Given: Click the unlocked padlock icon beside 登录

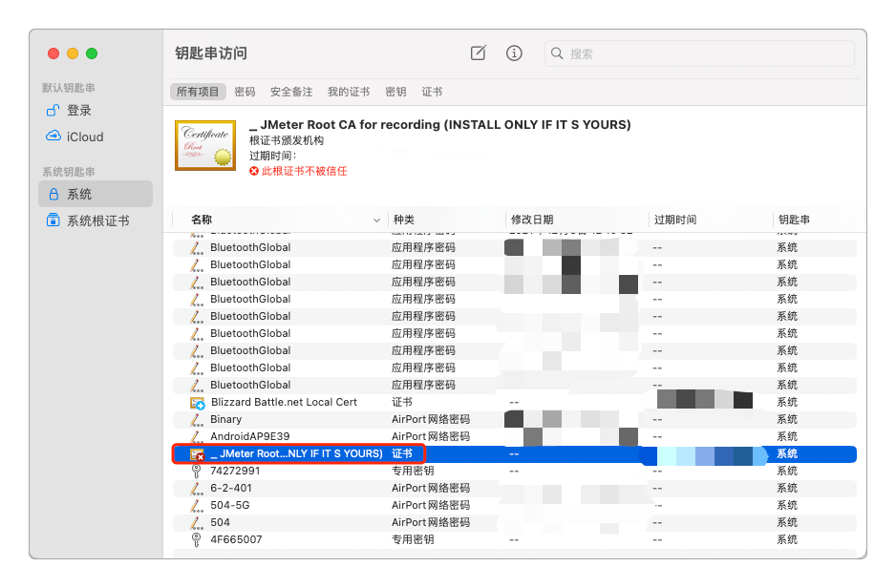Looking at the screenshot, I should [53, 110].
